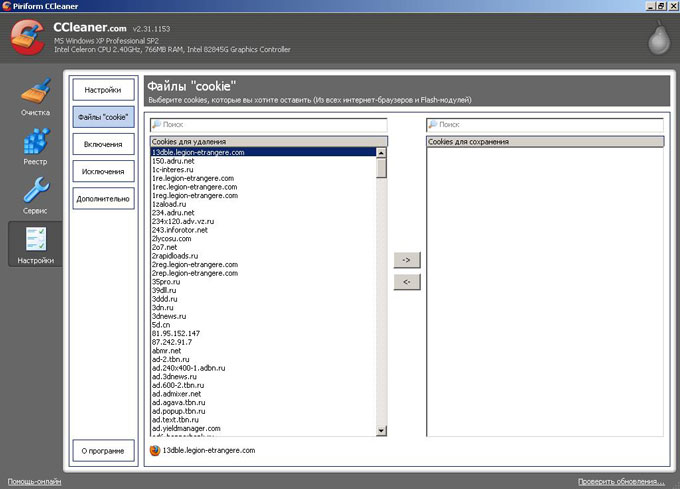Select the 2lycosu.com cookie
Image resolution: width=680 pixels, height=489 pixels.
pos(263,239)
